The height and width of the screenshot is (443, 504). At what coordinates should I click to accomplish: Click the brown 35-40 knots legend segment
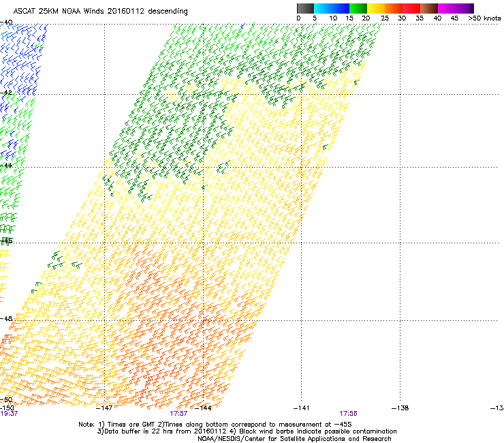click(429, 8)
